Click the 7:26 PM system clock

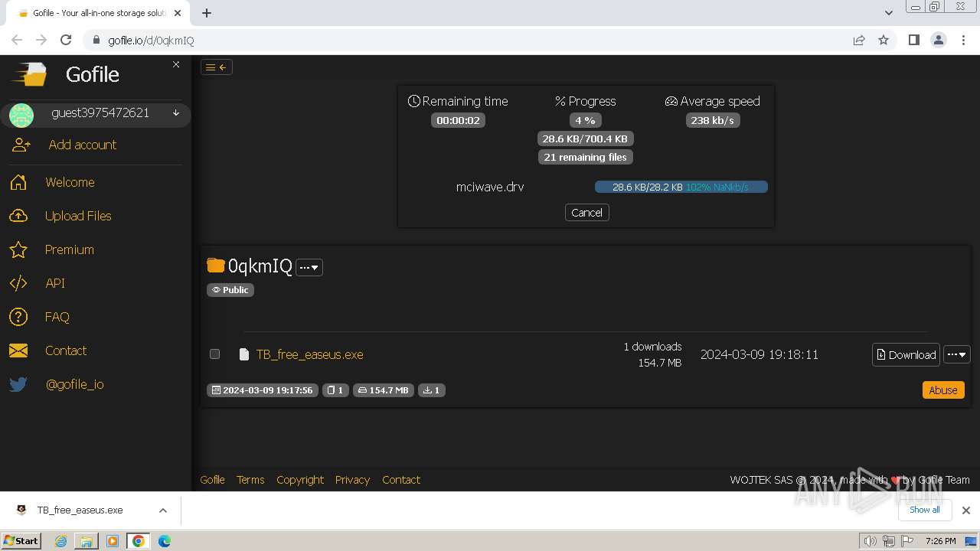pyautogui.click(x=940, y=541)
